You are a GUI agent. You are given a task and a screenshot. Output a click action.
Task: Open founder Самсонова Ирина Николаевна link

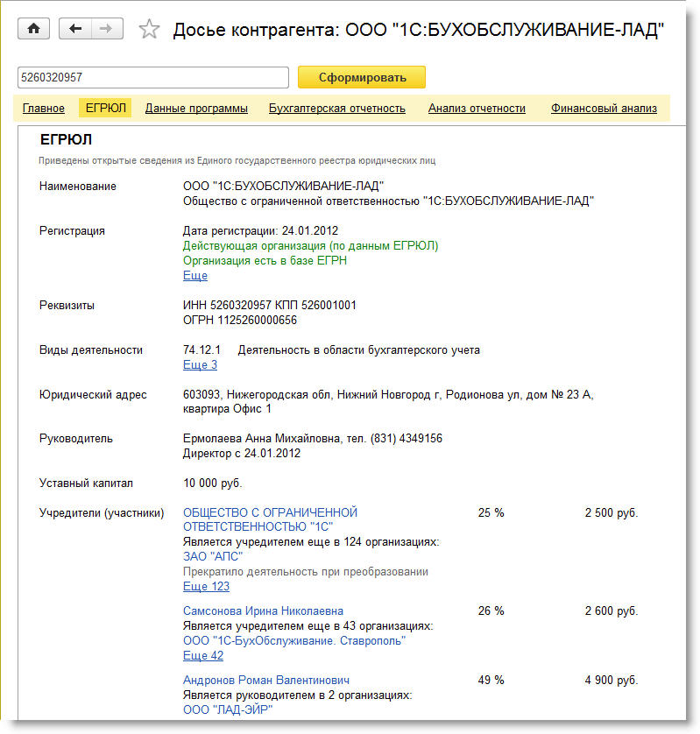263,610
